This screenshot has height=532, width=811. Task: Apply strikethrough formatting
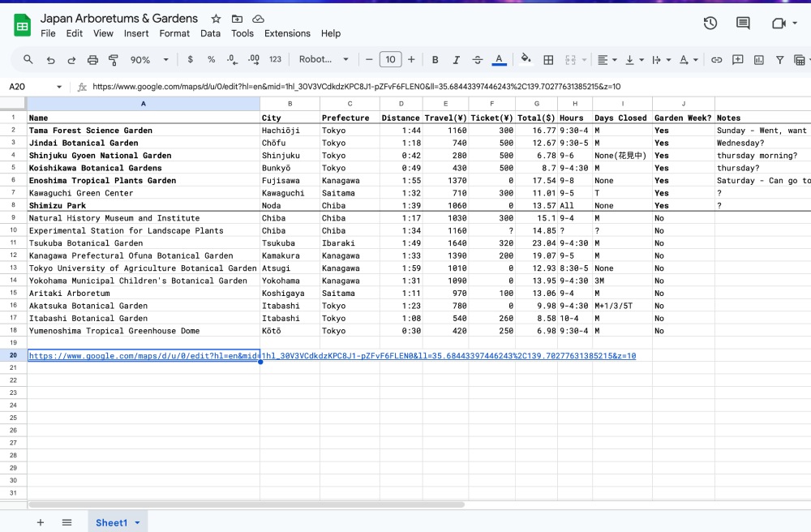(x=477, y=59)
